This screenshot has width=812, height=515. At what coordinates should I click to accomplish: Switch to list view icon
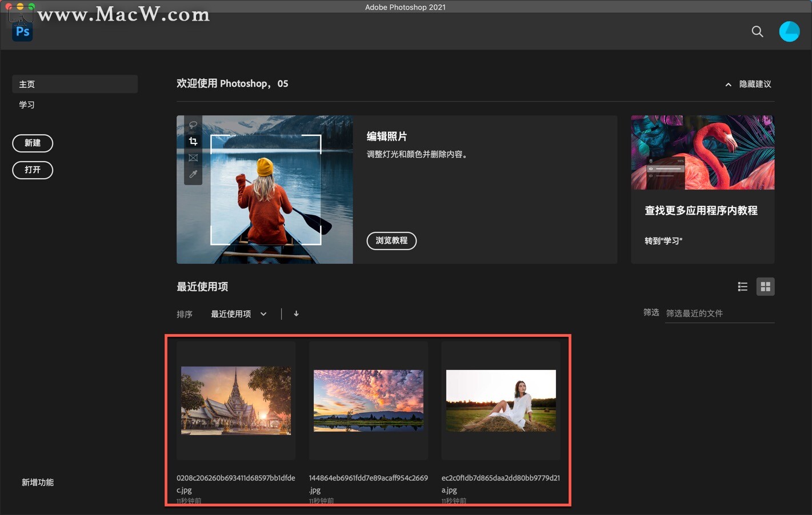point(742,287)
